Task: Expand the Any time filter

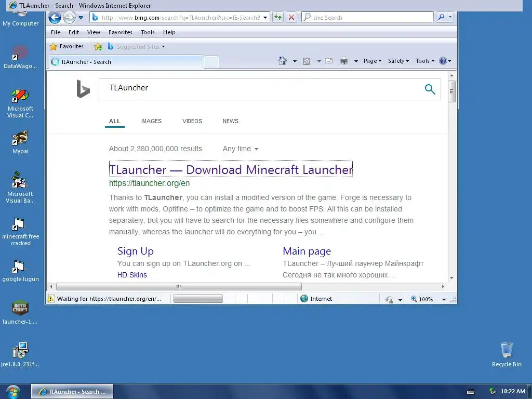Action: 240,149
